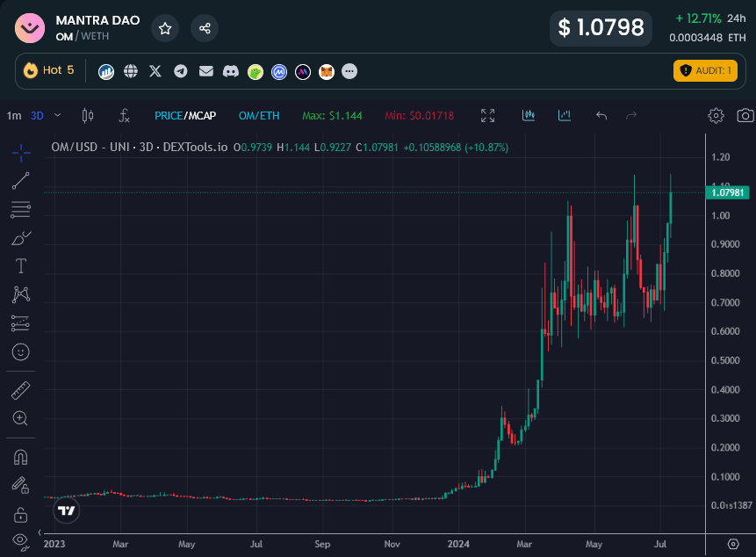Select the XABCD pattern tool
The image size is (756, 557).
point(21,294)
